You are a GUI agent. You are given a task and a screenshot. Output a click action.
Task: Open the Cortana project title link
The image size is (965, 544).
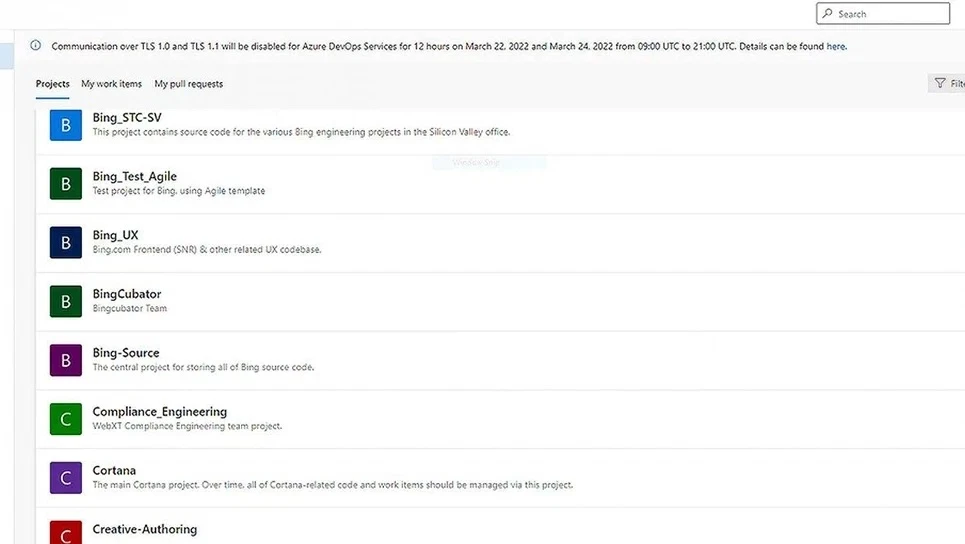pos(114,471)
